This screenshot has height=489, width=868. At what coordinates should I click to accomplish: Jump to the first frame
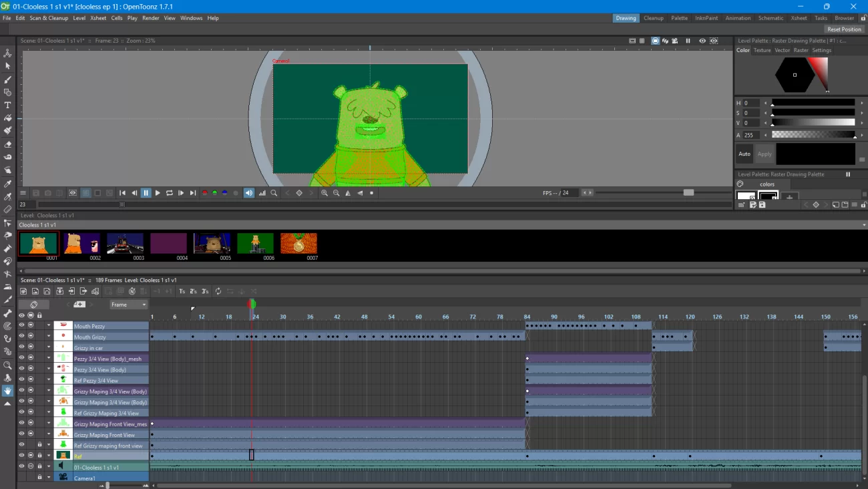click(122, 193)
